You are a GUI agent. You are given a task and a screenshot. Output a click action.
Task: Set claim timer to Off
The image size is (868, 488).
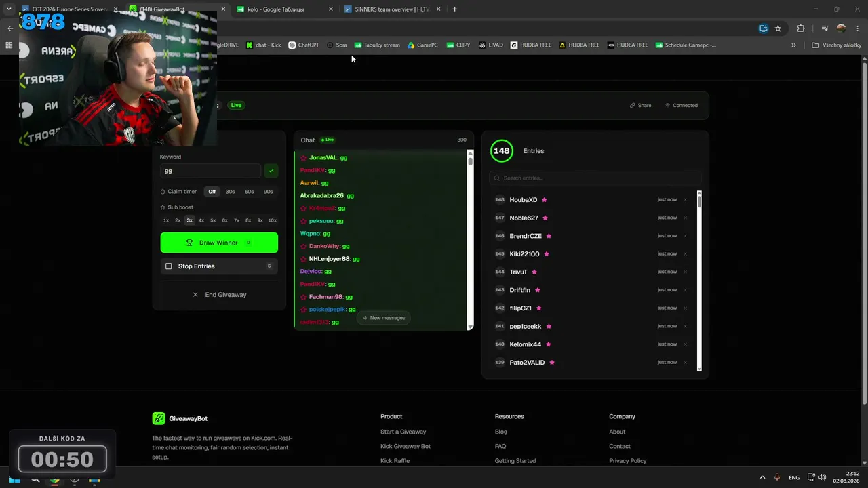click(x=212, y=192)
